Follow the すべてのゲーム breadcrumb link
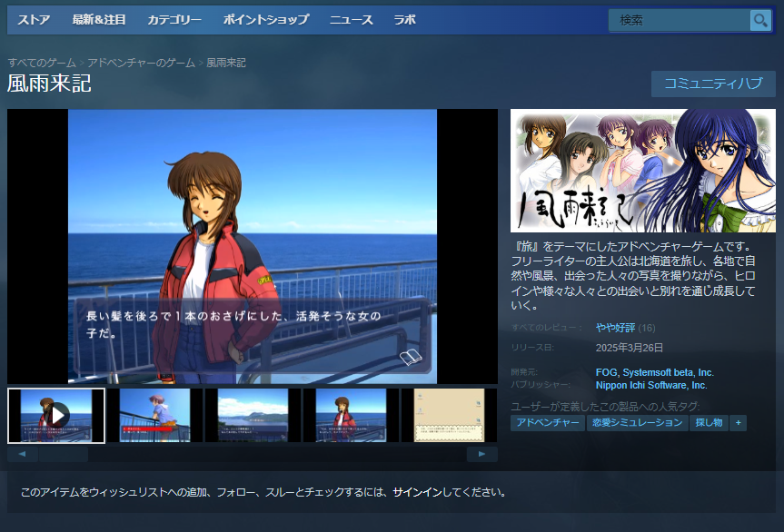784x532 pixels. pyautogui.click(x=42, y=63)
